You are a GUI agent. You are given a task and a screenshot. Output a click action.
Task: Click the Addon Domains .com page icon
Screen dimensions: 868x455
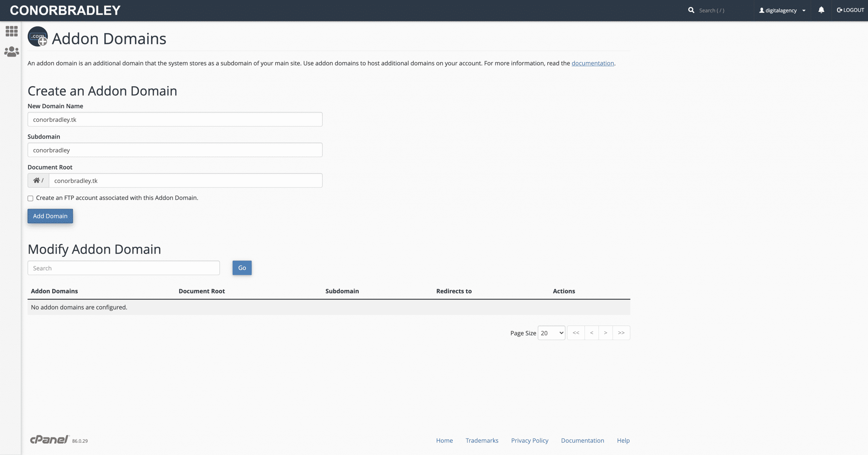[38, 37]
